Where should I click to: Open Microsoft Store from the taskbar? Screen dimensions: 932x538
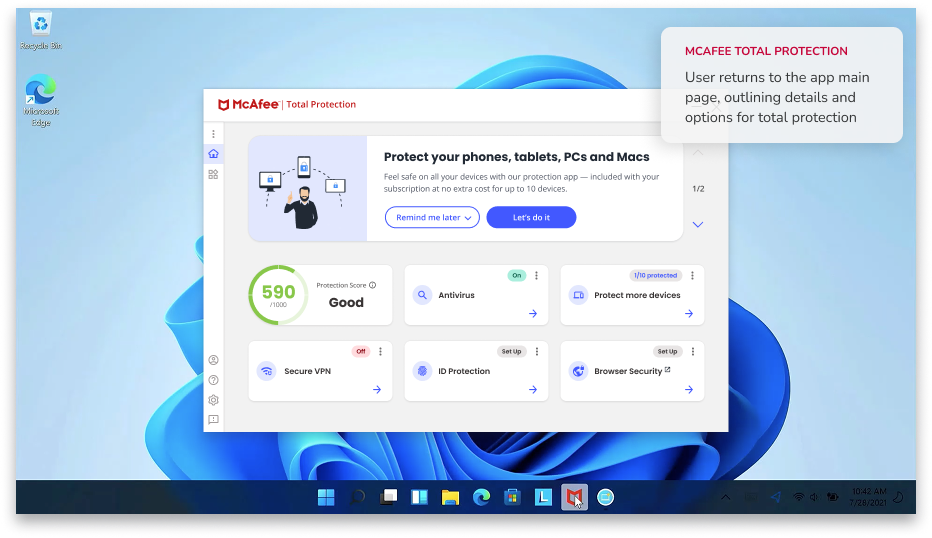point(512,497)
